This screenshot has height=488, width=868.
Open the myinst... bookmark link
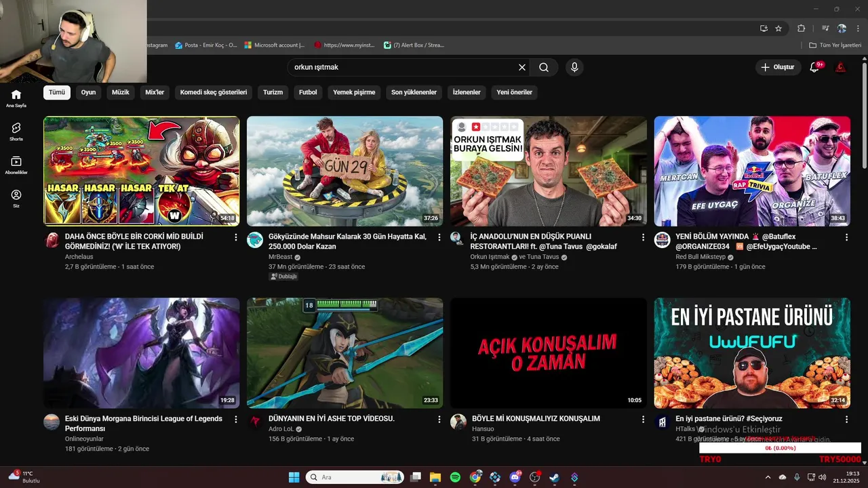click(x=344, y=45)
